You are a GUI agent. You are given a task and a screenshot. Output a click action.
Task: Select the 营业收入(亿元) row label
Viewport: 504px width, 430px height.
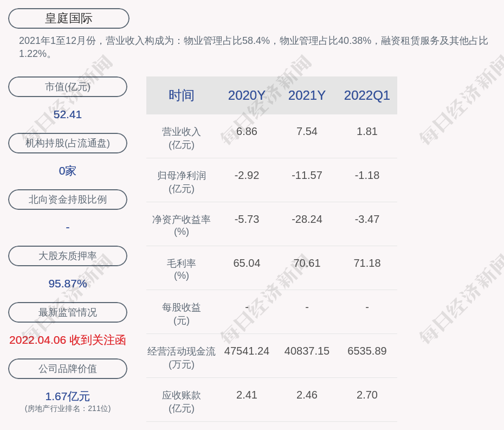pyautogui.click(x=182, y=138)
